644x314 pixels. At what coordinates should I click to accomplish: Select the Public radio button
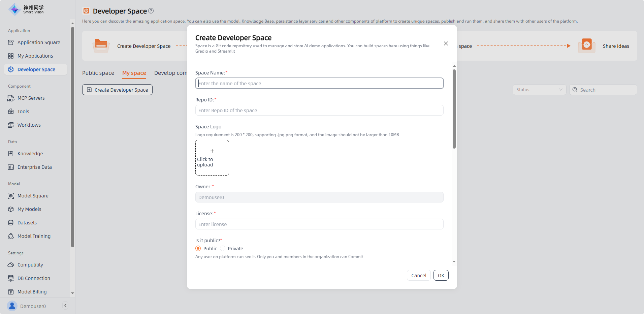pyautogui.click(x=198, y=248)
